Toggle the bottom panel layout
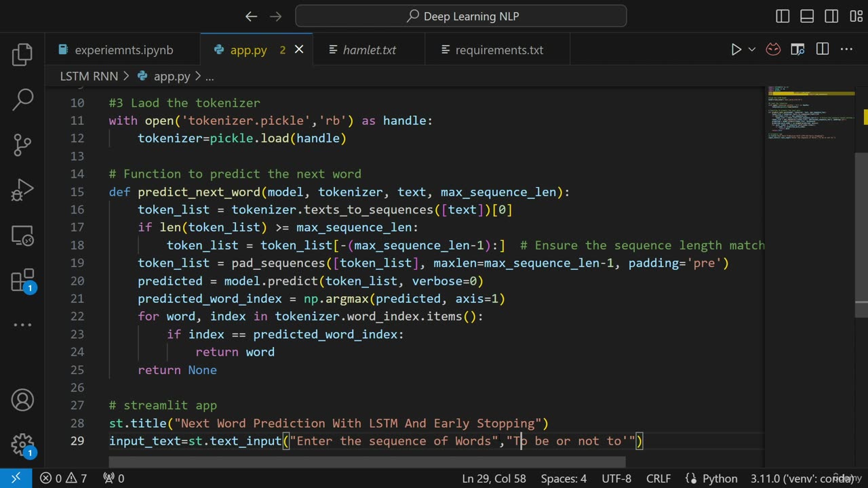Viewport: 868px width, 488px height. [807, 16]
